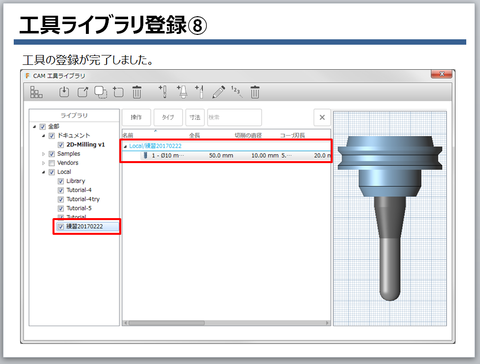
Task: Click the scrollbar right arrow
Action: 327,323
